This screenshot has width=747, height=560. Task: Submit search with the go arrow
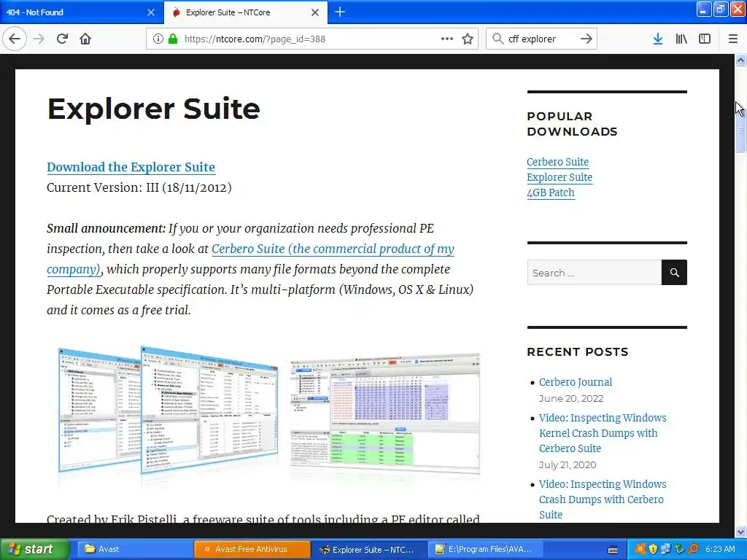(x=587, y=39)
